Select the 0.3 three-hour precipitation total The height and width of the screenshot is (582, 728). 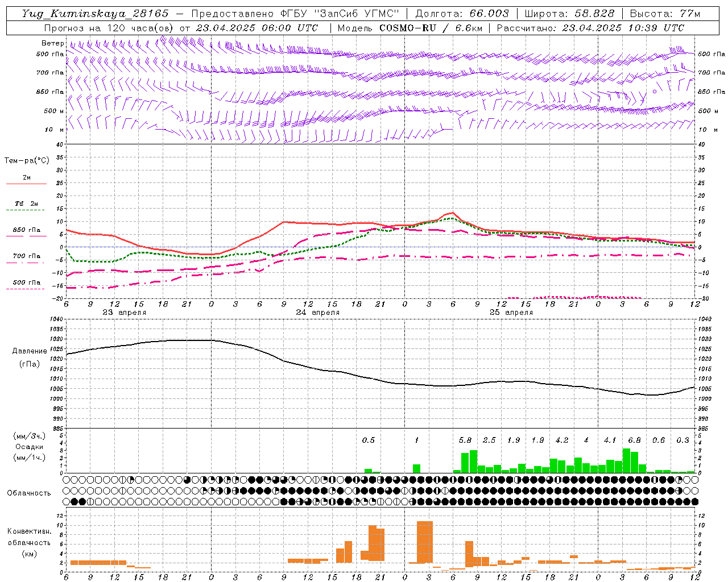coord(682,440)
